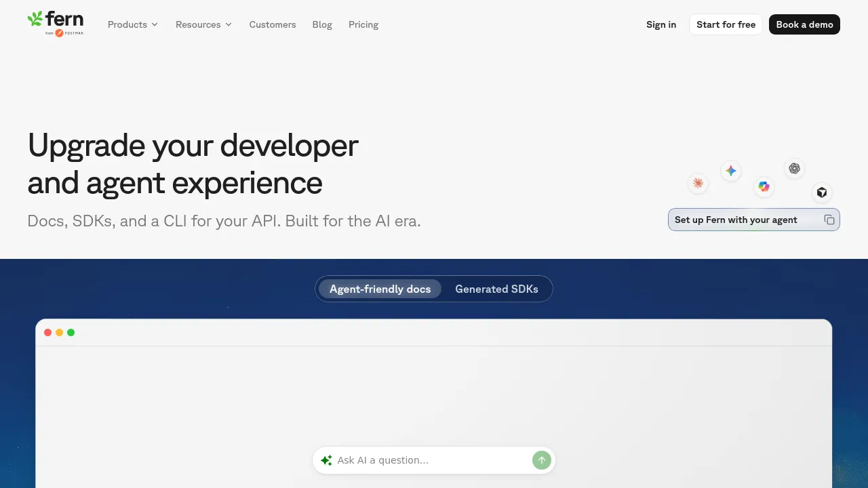
Task: Open the Customers page
Action: pos(273,24)
